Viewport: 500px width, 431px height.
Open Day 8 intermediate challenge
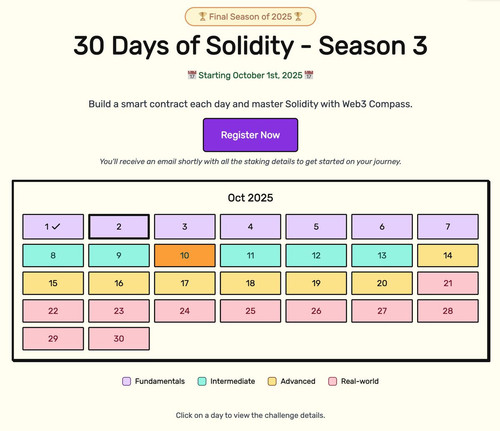click(53, 255)
